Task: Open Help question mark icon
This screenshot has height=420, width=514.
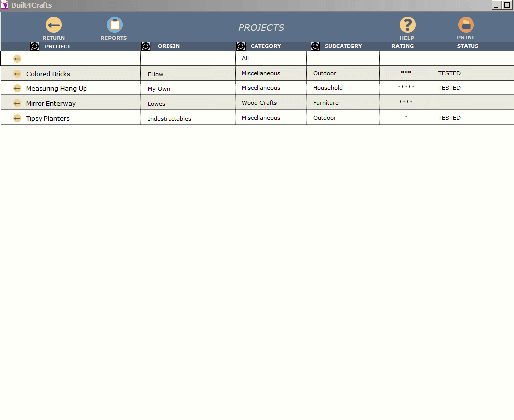Action: 407,25
